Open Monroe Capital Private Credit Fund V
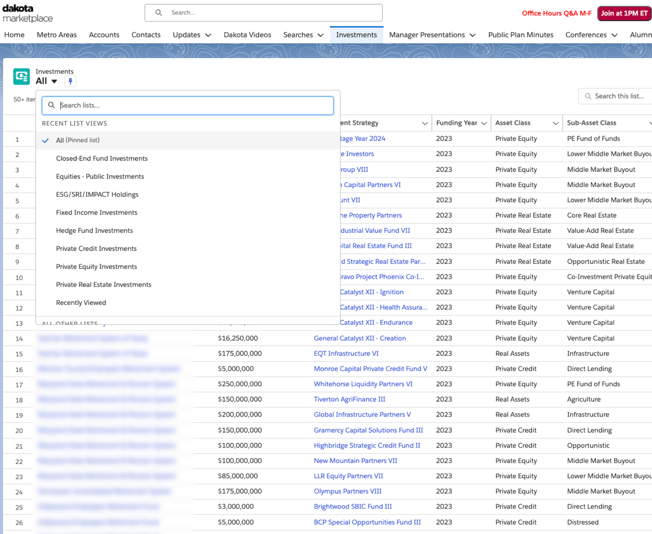 coord(370,368)
